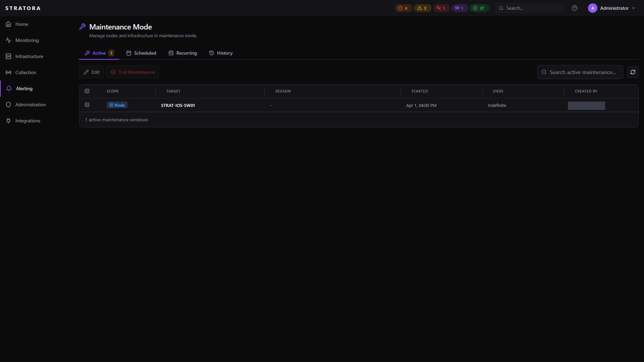Open the help icon in header
Image resolution: width=644 pixels, height=362 pixels.
pos(575,8)
